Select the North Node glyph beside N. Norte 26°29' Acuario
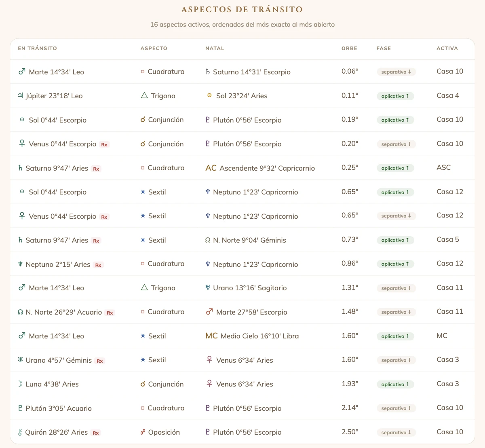 click(20, 312)
